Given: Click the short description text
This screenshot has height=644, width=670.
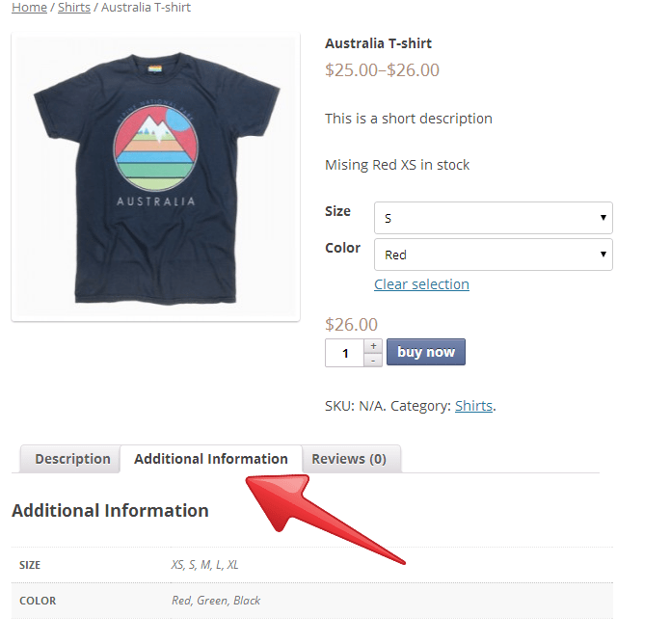Looking at the screenshot, I should point(409,119).
